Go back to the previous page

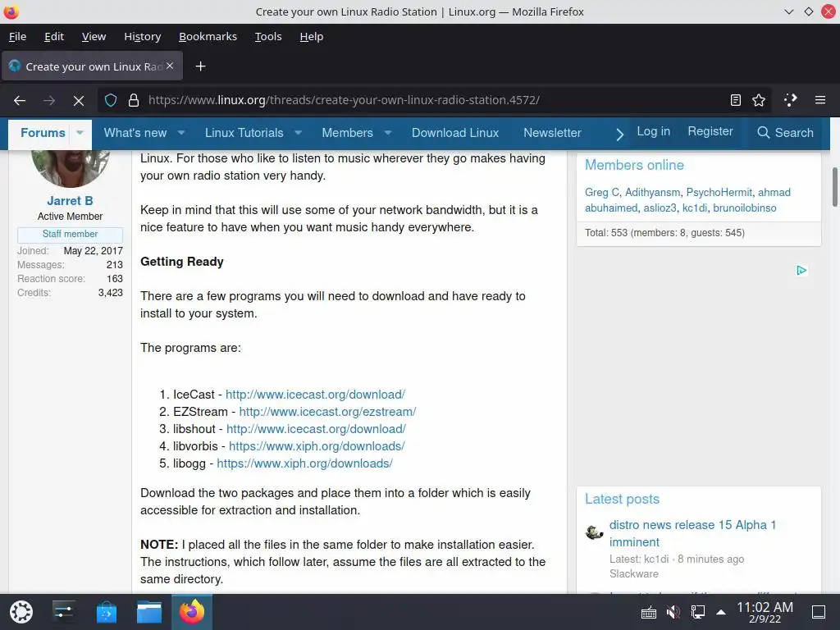(20, 100)
